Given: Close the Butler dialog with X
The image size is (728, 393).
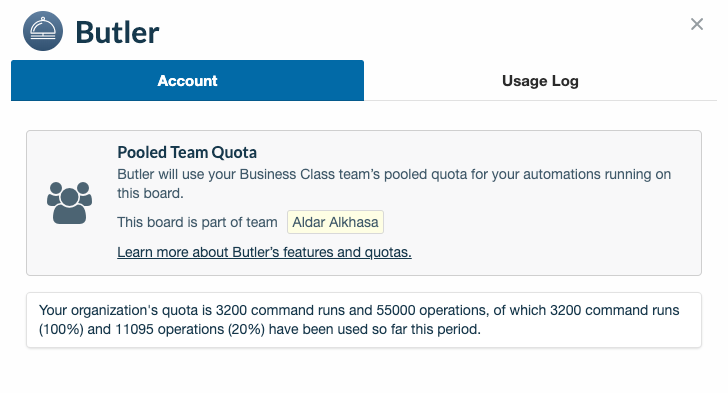Looking at the screenshot, I should (x=696, y=24).
